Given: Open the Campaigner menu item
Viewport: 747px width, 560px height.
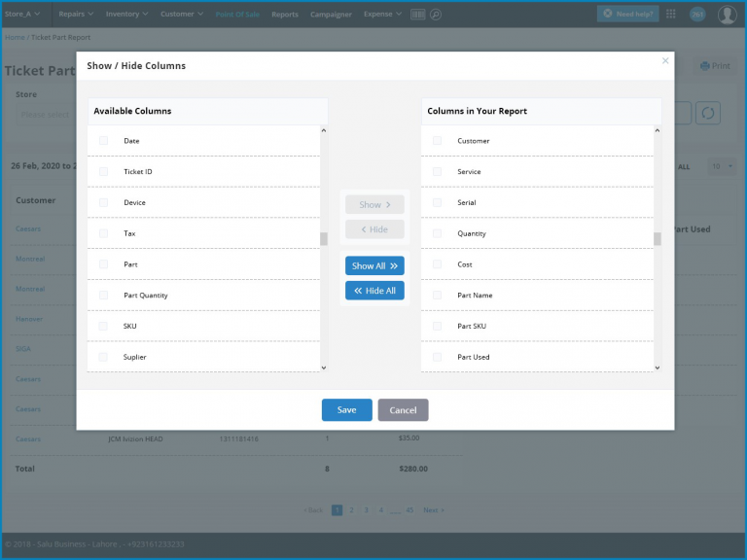Looking at the screenshot, I should click(x=331, y=15).
